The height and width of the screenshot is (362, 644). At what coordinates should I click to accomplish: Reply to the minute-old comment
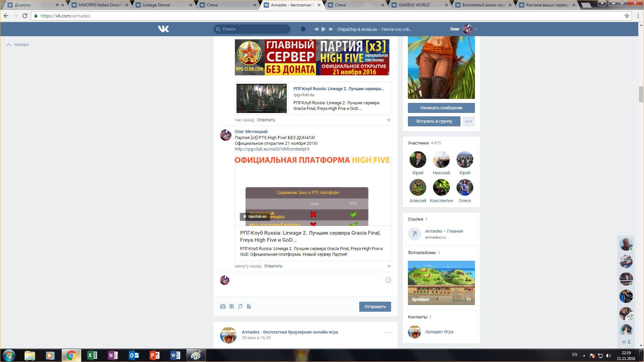coord(273,266)
